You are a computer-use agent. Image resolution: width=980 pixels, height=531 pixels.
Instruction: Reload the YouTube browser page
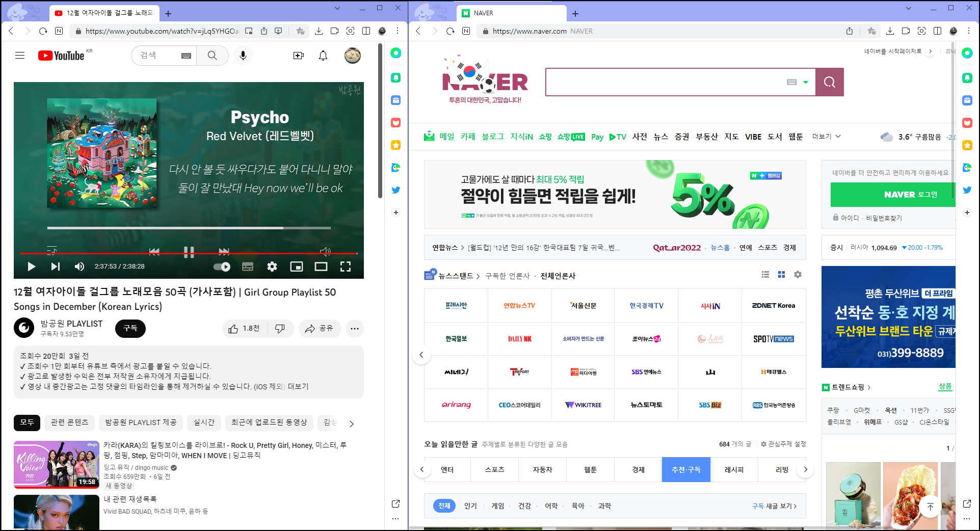coord(43,31)
